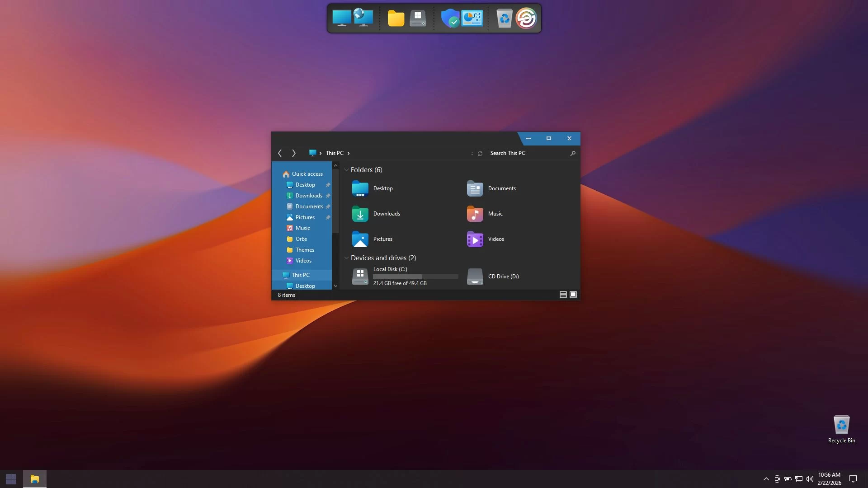This screenshot has width=868, height=488.
Task: Expand the breadcrumb arrow after This PC
Action: click(349, 153)
